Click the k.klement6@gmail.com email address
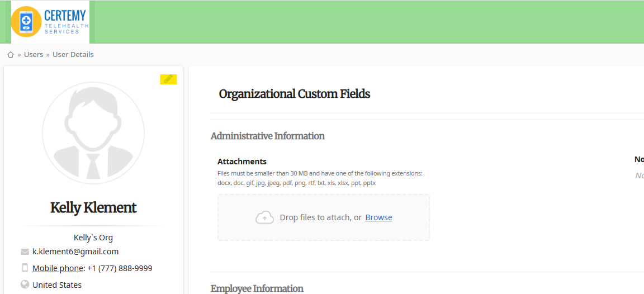644x294 pixels. [x=75, y=252]
